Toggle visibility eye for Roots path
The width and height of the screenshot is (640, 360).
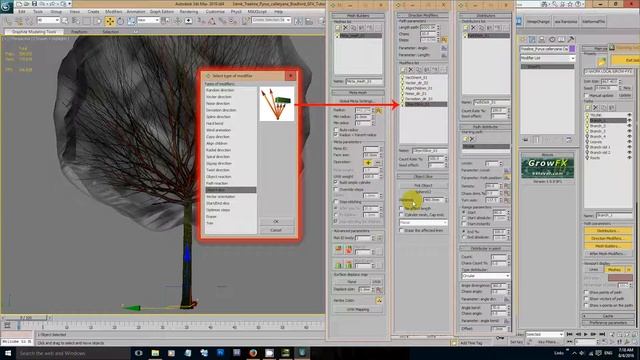(629, 158)
